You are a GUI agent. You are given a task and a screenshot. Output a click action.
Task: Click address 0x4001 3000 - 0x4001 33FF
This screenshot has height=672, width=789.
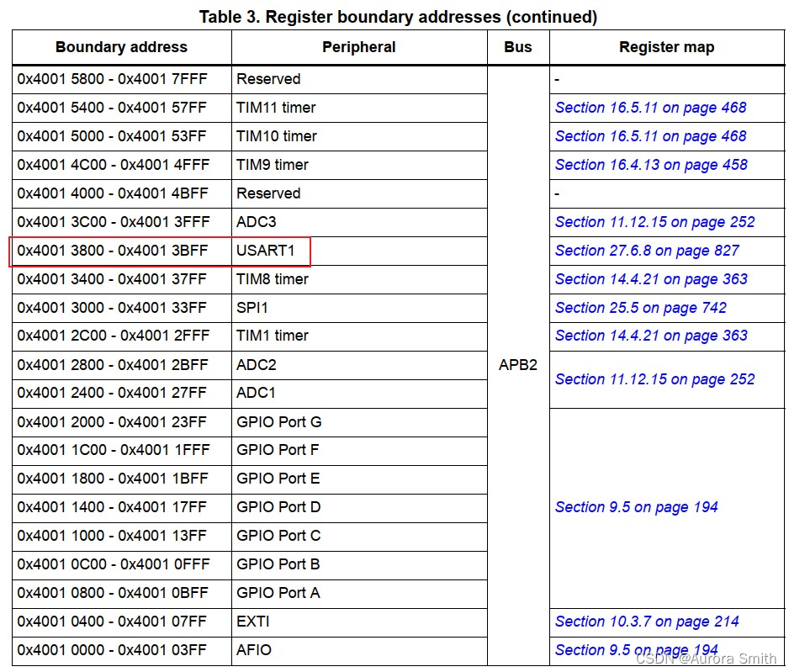click(112, 308)
